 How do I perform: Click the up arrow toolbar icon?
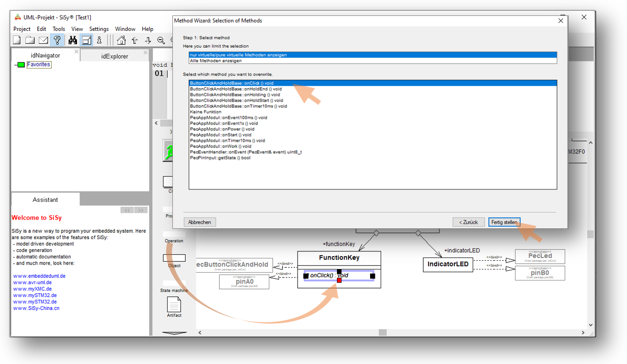click(134, 40)
